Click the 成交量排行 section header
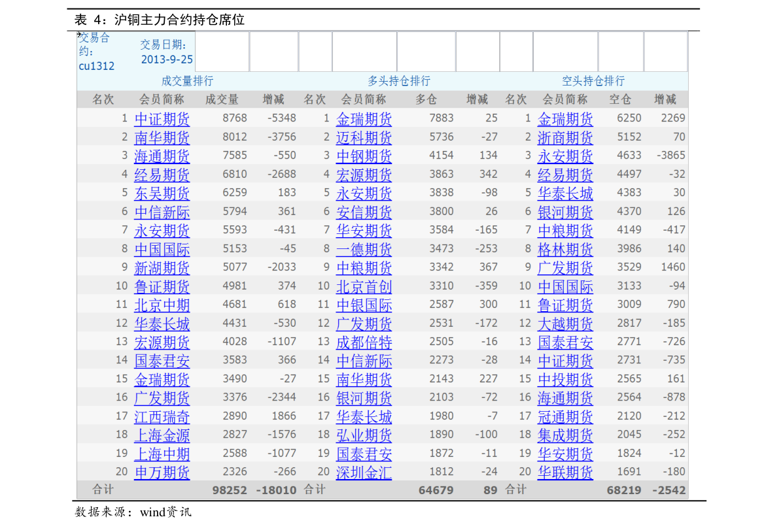This screenshot has height=532, width=779. [187, 81]
